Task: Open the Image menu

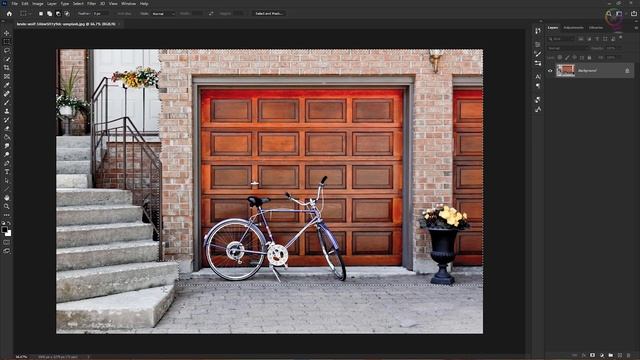Action: [38, 4]
